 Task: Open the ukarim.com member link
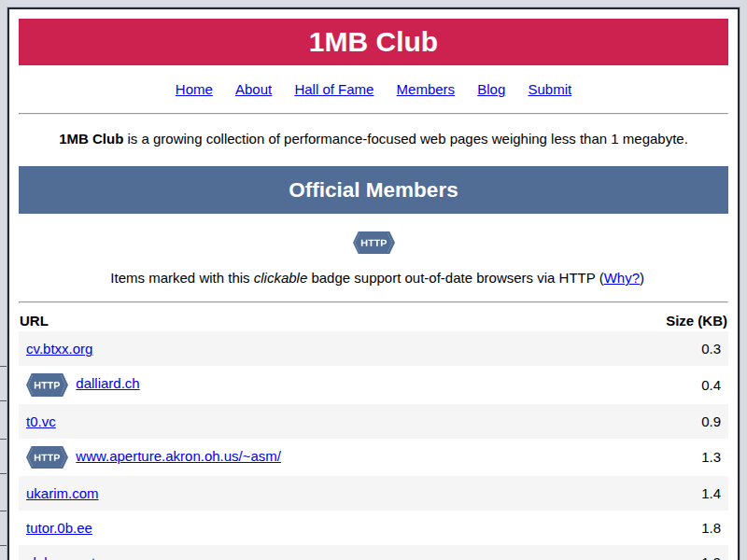(x=63, y=494)
